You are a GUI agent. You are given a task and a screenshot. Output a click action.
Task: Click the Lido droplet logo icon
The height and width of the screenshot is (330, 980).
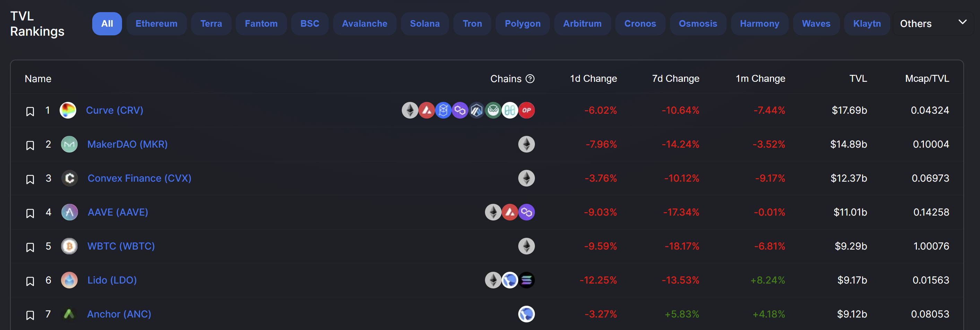69,280
